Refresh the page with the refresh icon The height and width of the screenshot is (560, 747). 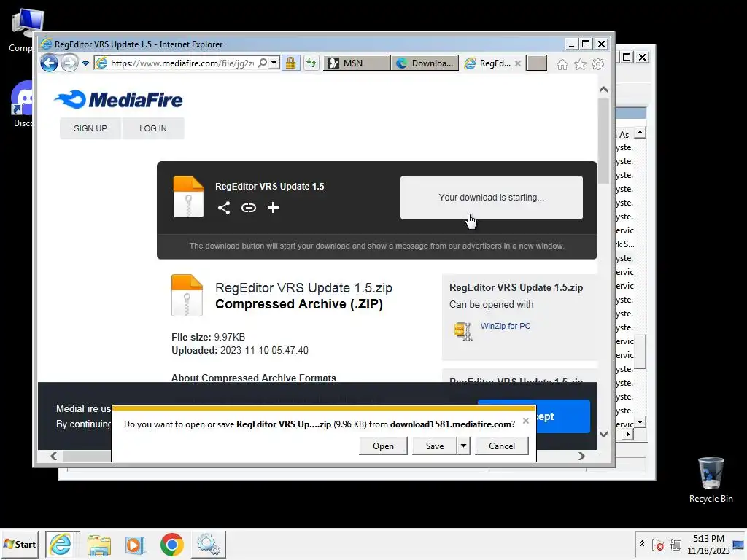click(x=311, y=63)
